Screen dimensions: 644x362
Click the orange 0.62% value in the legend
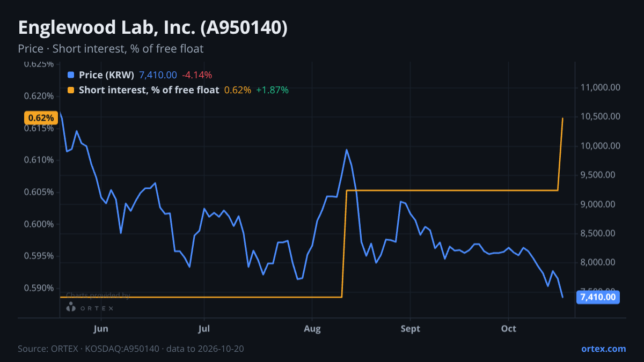238,90
